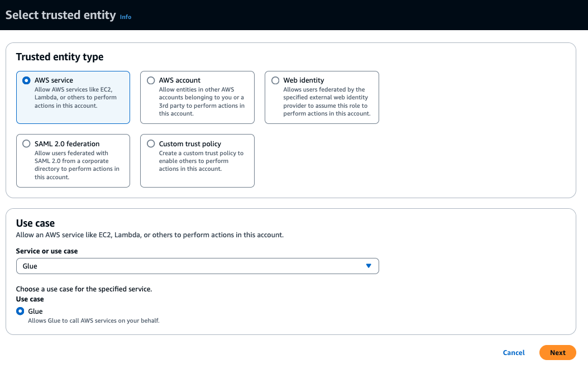Select the AWS service radio button
The image size is (588, 369).
point(26,80)
